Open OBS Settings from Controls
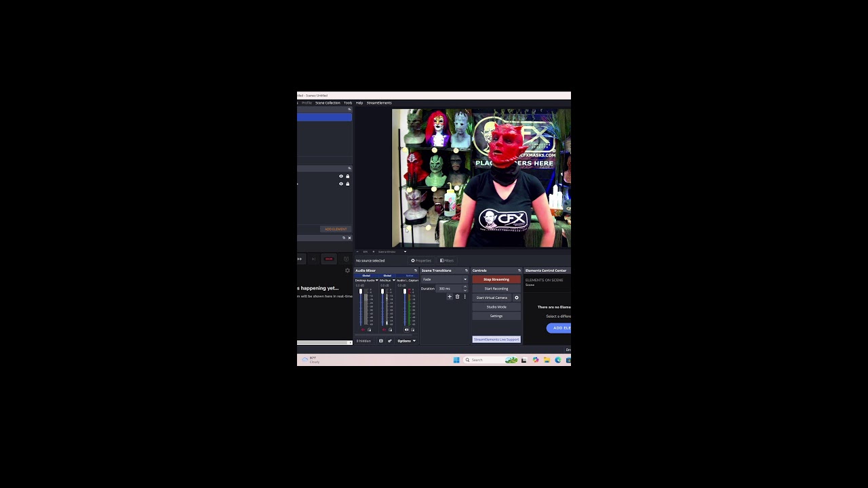Viewport: 868px width, 488px height. pos(496,316)
